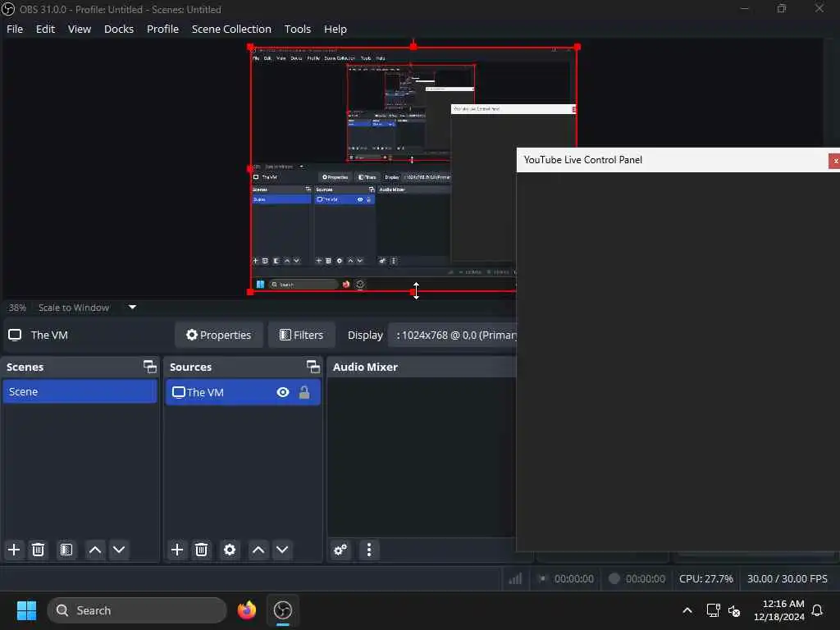Open Firefox from the taskbar

click(246, 610)
